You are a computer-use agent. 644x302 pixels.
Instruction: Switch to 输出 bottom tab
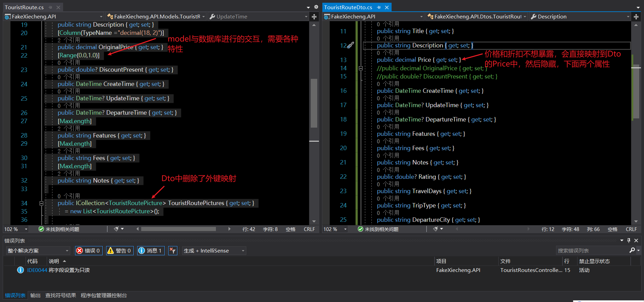[x=35, y=296]
